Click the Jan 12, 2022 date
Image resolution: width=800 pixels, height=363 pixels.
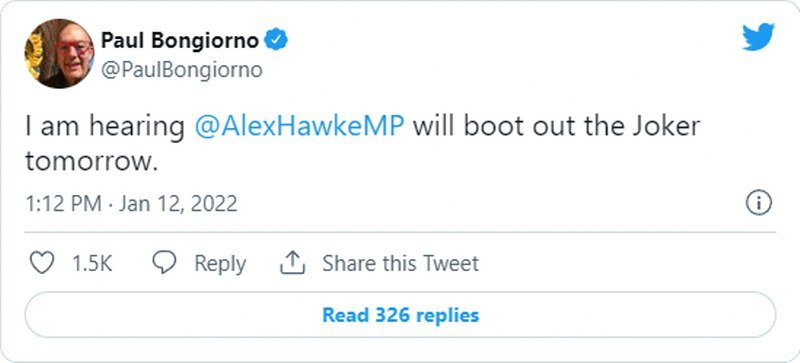(178, 204)
